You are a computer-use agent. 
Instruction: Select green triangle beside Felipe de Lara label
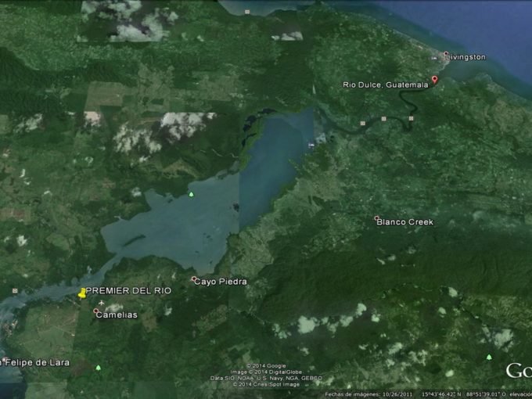click(x=98, y=367)
